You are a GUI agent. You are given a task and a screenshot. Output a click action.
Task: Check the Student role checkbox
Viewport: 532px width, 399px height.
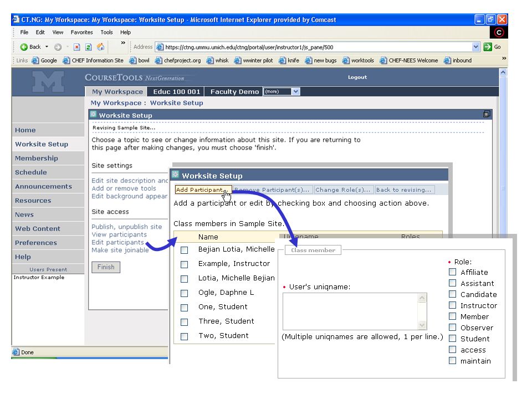[x=452, y=338]
